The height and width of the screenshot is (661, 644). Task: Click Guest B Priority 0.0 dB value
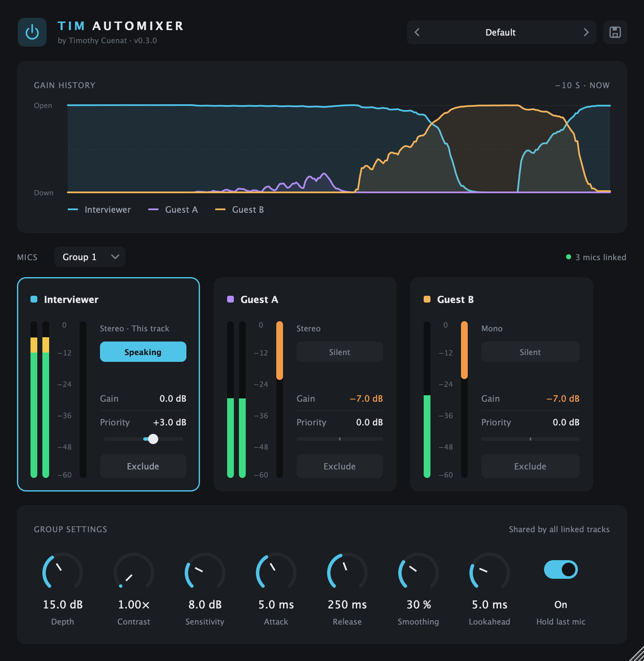pos(566,422)
